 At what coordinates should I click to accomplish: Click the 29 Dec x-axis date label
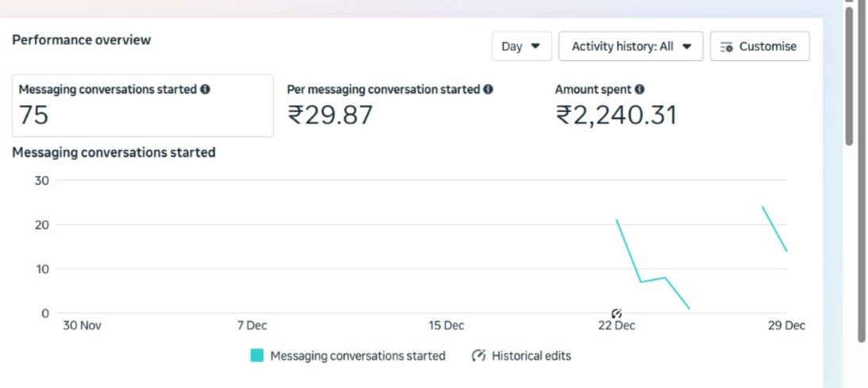click(x=786, y=326)
